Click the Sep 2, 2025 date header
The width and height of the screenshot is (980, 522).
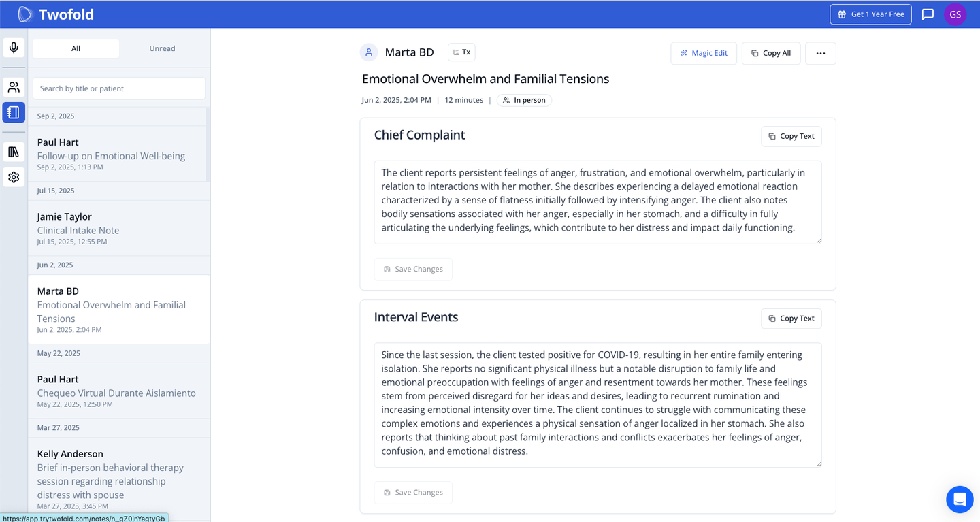click(56, 116)
